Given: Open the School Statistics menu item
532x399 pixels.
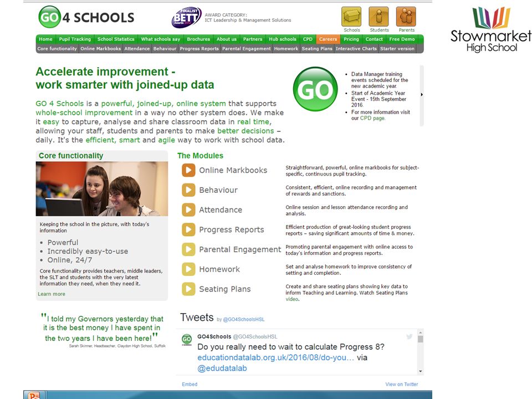Looking at the screenshot, I should (116, 39).
